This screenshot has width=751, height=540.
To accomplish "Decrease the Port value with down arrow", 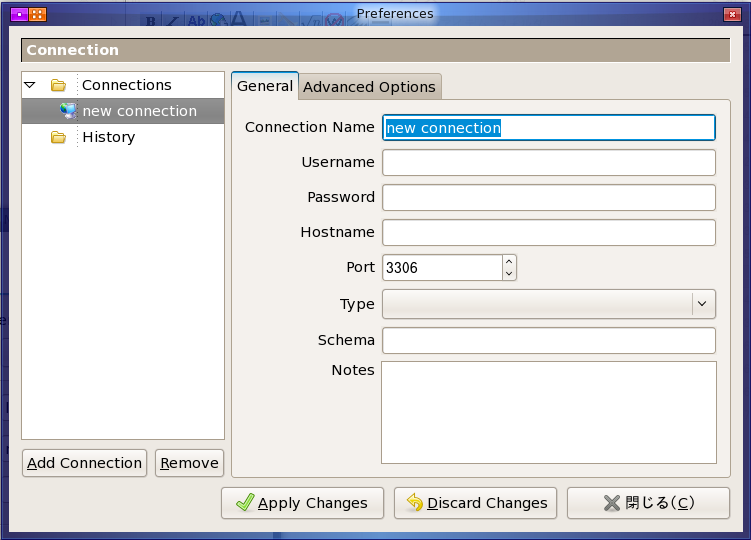I will pos(509,273).
